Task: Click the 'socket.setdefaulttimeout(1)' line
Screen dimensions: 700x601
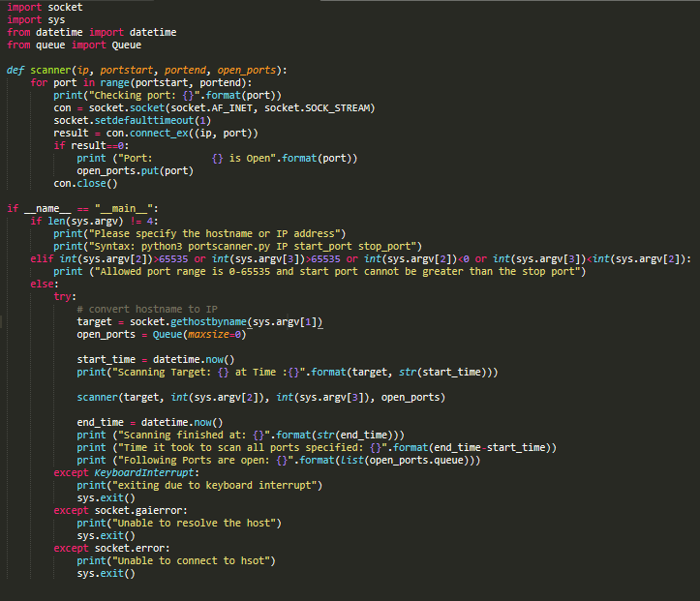Action: (132, 120)
